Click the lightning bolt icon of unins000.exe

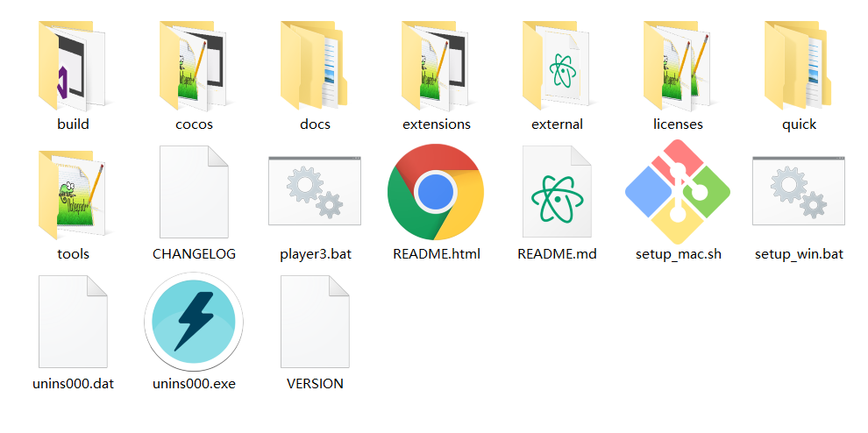click(193, 321)
